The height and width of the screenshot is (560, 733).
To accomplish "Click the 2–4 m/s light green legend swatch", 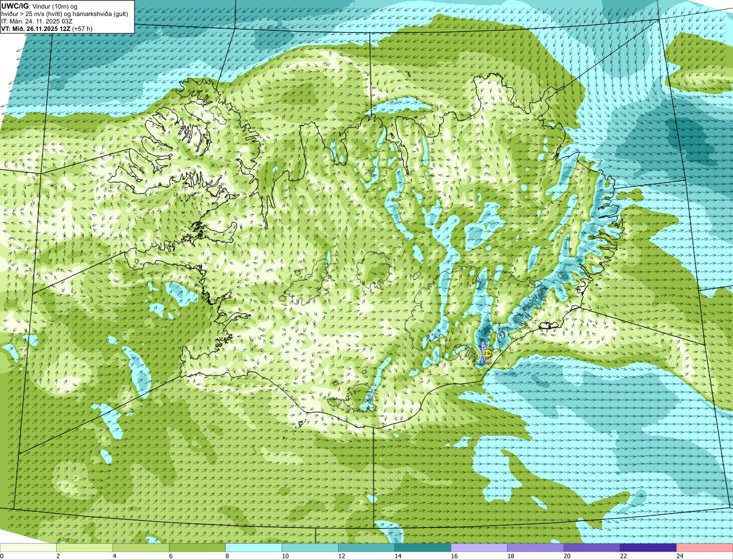I will click(85, 547).
